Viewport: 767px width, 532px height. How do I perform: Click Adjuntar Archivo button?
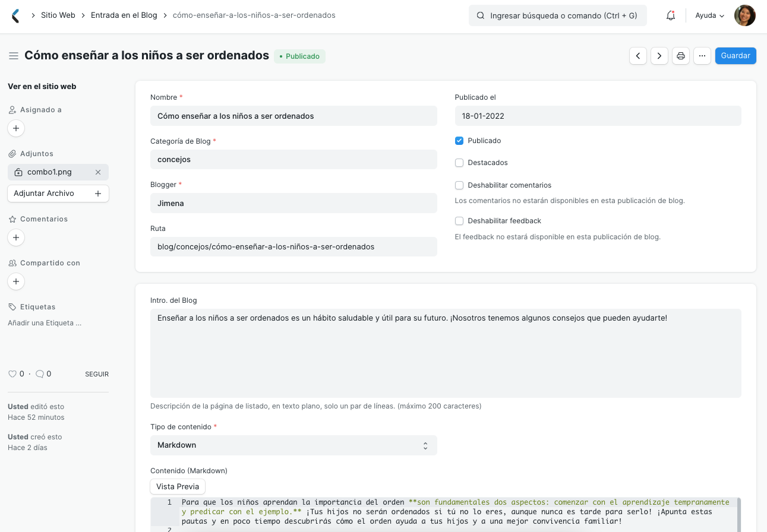(x=58, y=194)
